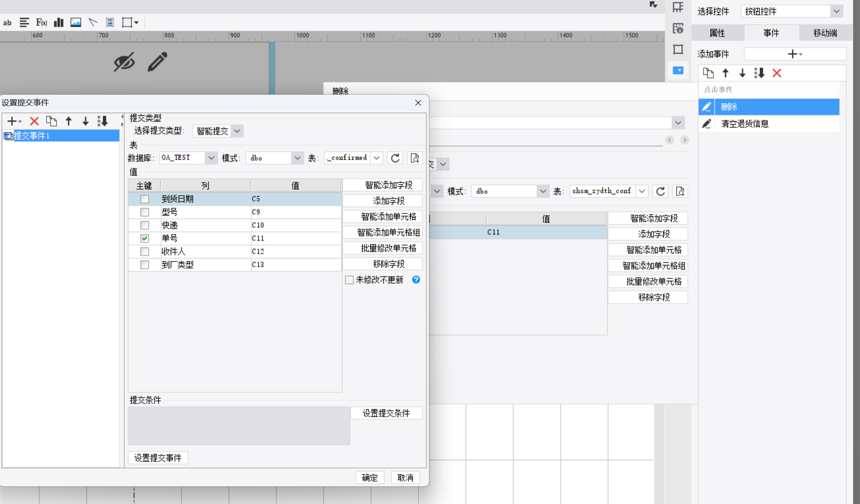860x504 pixels.
Task: Click 添加字段 button in dialog
Action: [x=382, y=201]
